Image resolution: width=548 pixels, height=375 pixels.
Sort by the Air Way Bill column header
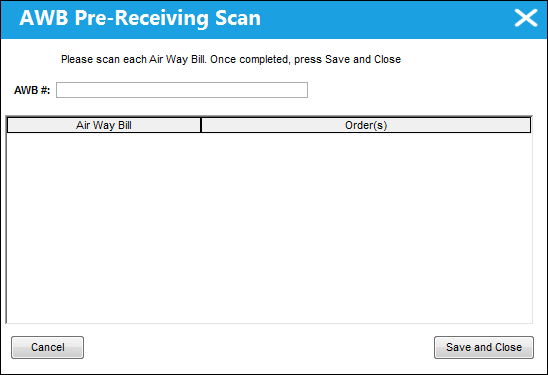click(x=104, y=125)
